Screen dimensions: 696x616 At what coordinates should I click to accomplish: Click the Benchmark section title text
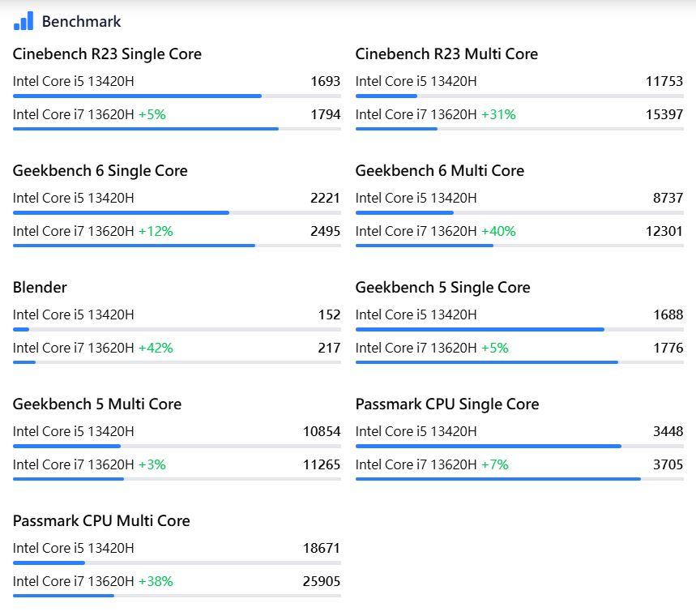point(81,22)
